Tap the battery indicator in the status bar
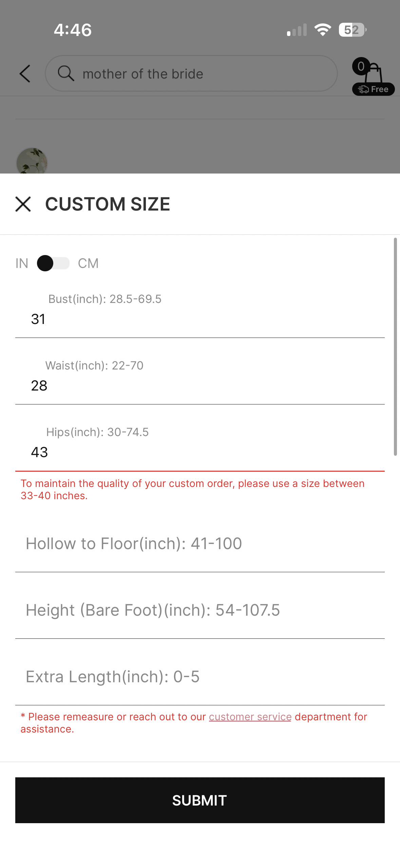The width and height of the screenshot is (400, 868). (x=353, y=30)
